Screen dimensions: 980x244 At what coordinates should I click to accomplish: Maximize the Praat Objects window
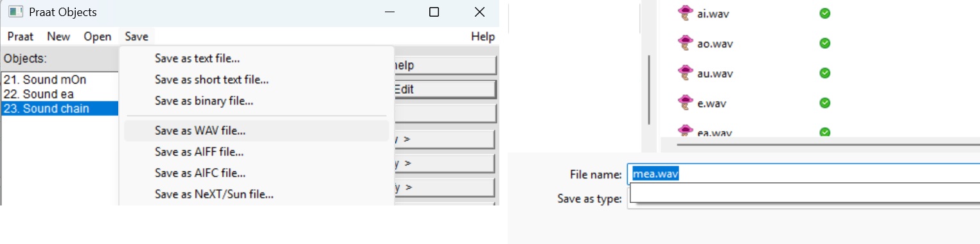(x=434, y=12)
